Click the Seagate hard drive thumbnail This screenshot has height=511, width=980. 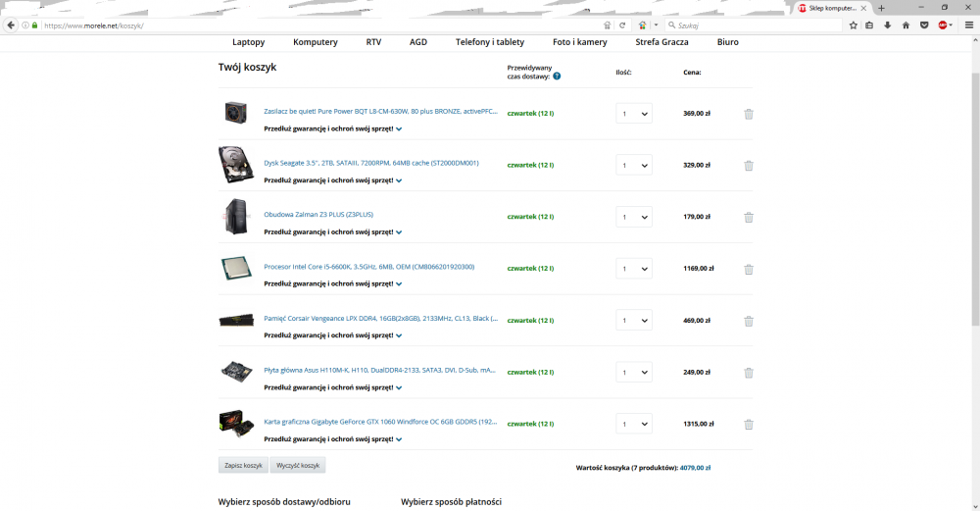(x=235, y=165)
